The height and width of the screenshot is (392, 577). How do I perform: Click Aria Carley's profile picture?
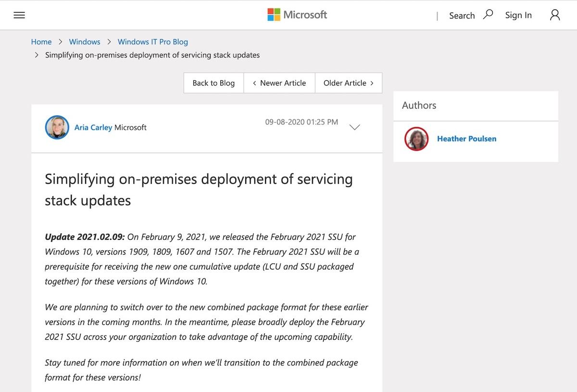tap(57, 127)
